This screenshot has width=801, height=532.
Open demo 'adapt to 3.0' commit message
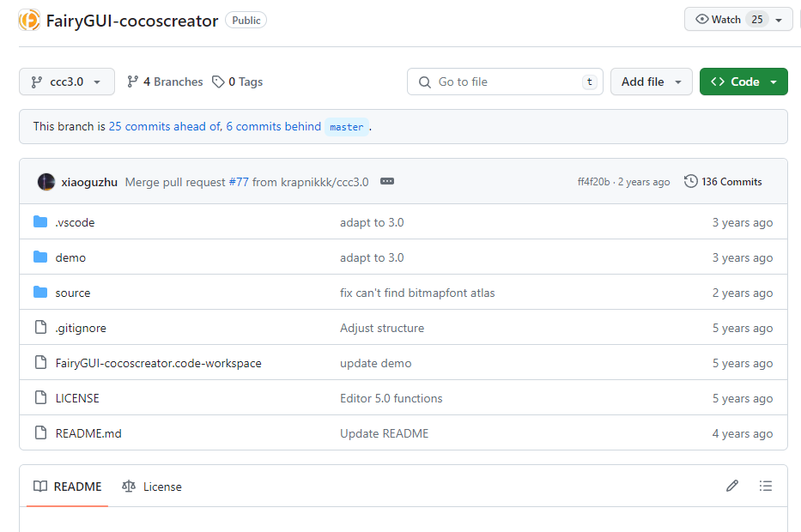pyautogui.click(x=372, y=257)
